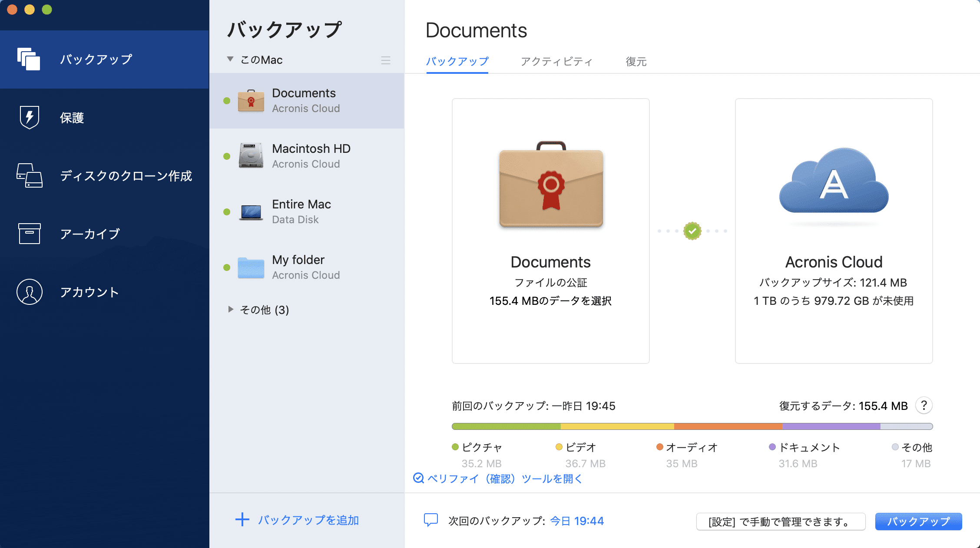Open the Account person icon
Screen dimensions: 980x548
(x=30, y=292)
